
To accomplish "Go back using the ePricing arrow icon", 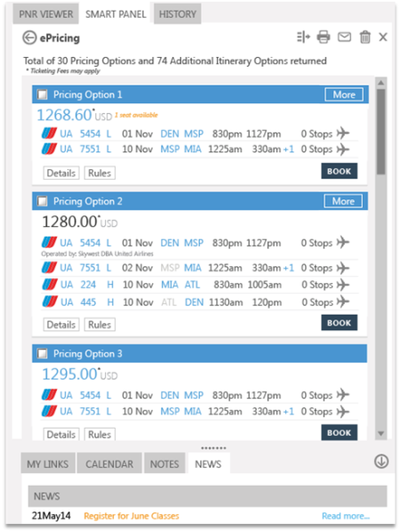I will tap(29, 37).
